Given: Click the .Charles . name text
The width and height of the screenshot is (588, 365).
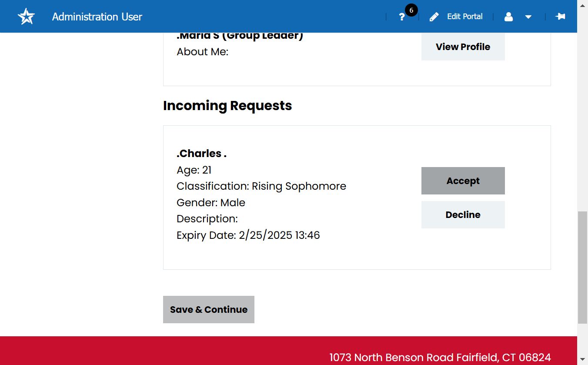Looking at the screenshot, I should (202, 154).
